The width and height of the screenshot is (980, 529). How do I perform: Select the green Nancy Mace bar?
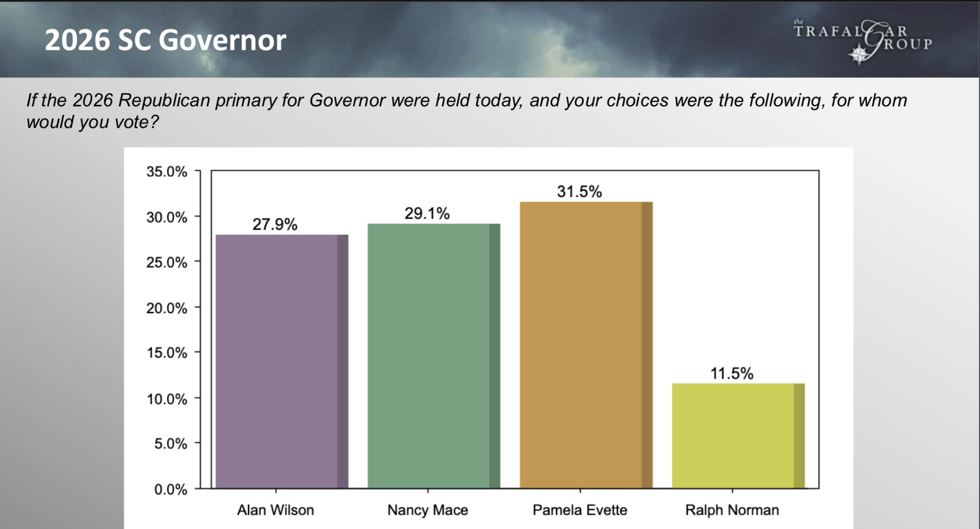pos(434,356)
